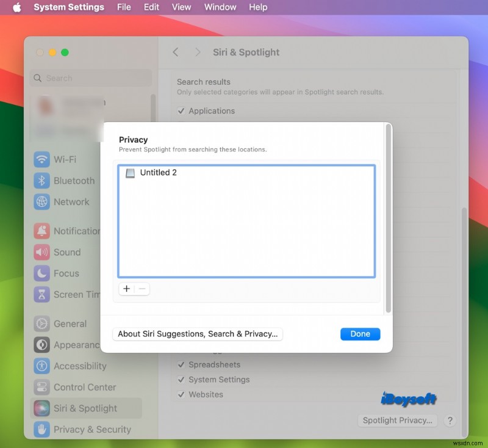Select the Focus label in sidebar

[66, 273]
